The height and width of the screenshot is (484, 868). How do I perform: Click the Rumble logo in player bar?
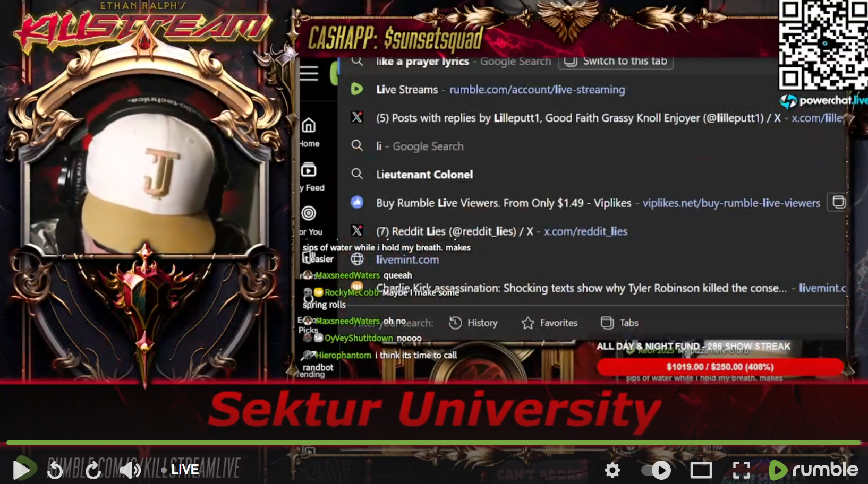click(814, 470)
